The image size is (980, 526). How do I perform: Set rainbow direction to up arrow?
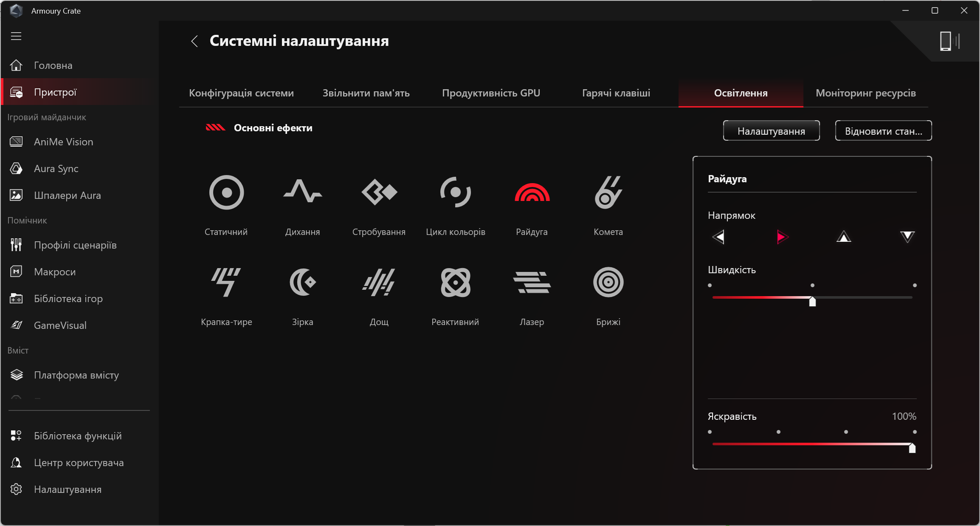[844, 237]
